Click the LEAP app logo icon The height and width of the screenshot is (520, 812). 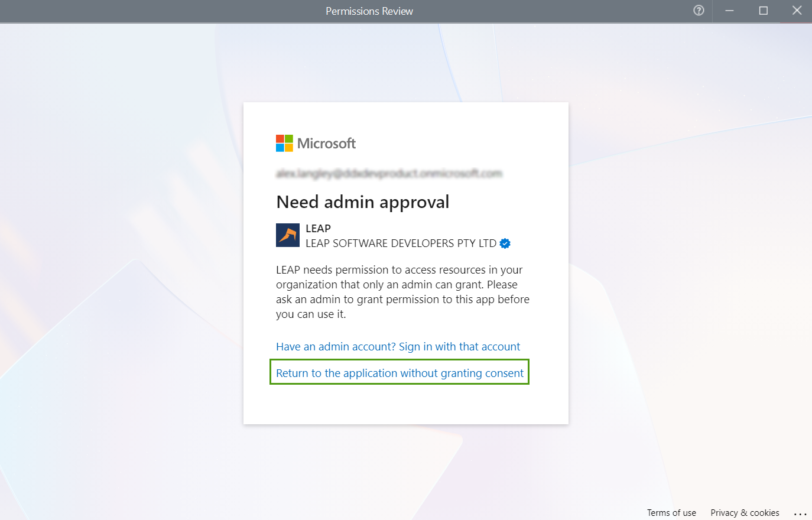pos(288,235)
